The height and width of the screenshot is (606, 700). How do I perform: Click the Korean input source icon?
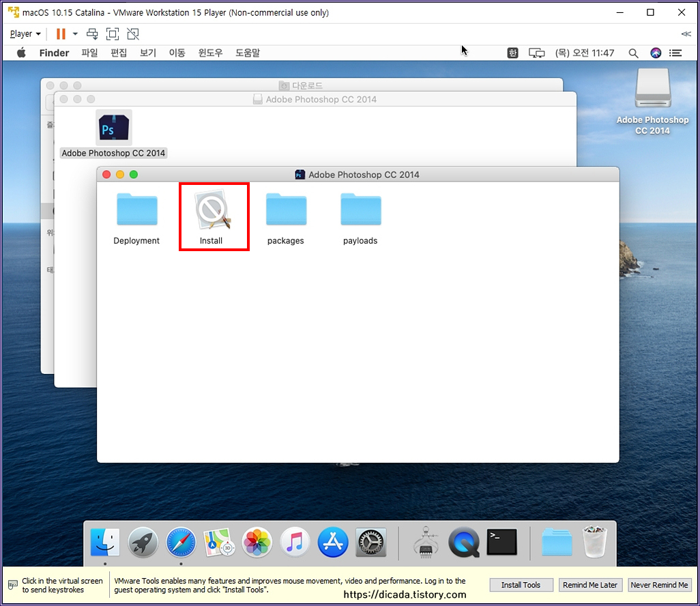point(512,53)
